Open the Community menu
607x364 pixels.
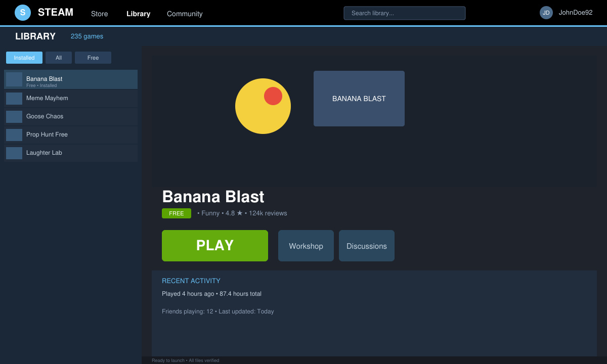pos(185,14)
